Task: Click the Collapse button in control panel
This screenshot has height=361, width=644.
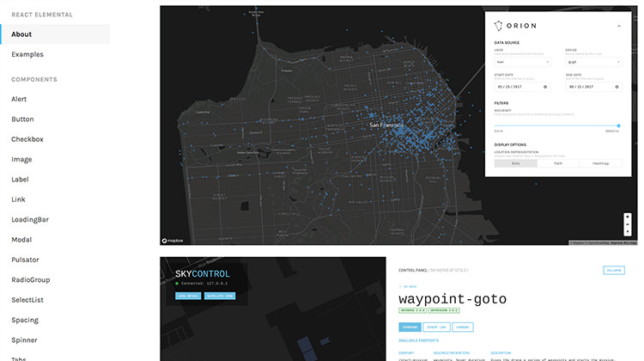Action: (614, 270)
